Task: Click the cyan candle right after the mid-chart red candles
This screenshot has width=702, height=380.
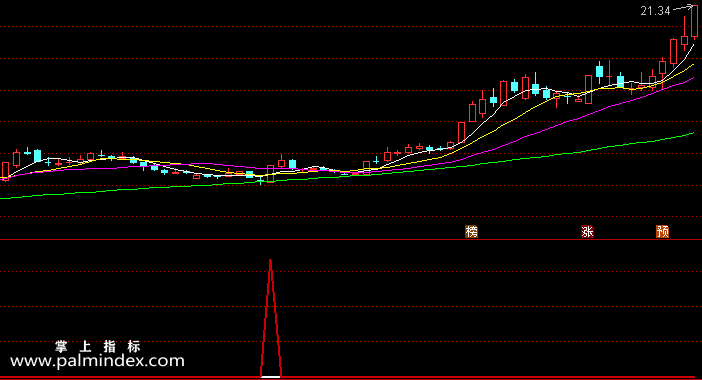Action: (x=292, y=164)
